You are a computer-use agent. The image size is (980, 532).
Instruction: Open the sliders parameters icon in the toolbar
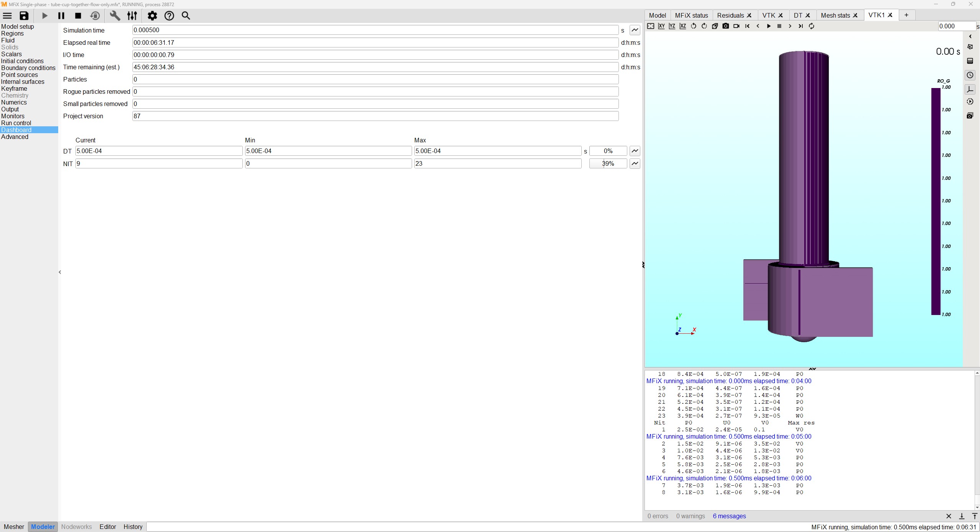(132, 16)
